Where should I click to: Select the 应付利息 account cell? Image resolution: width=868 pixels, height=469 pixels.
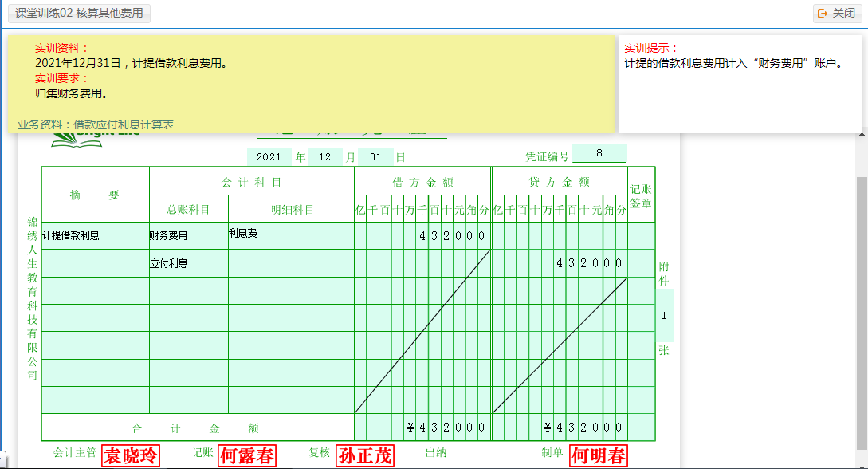tap(188, 263)
